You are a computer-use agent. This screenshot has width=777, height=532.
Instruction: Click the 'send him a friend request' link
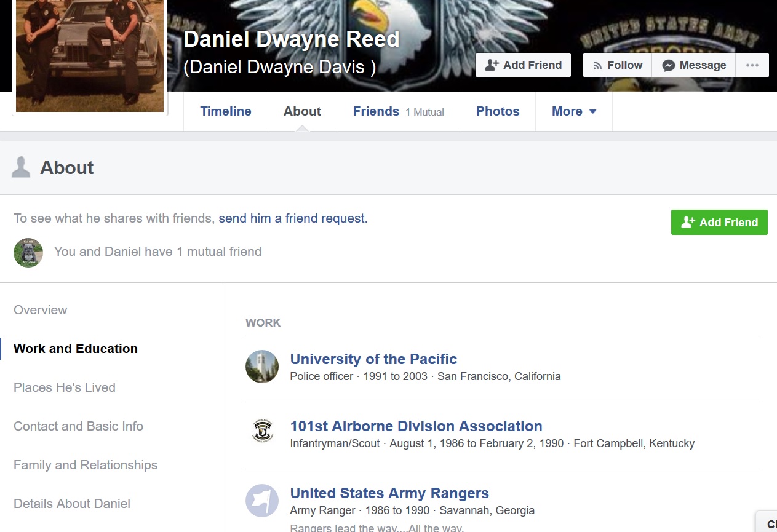click(292, 218)
